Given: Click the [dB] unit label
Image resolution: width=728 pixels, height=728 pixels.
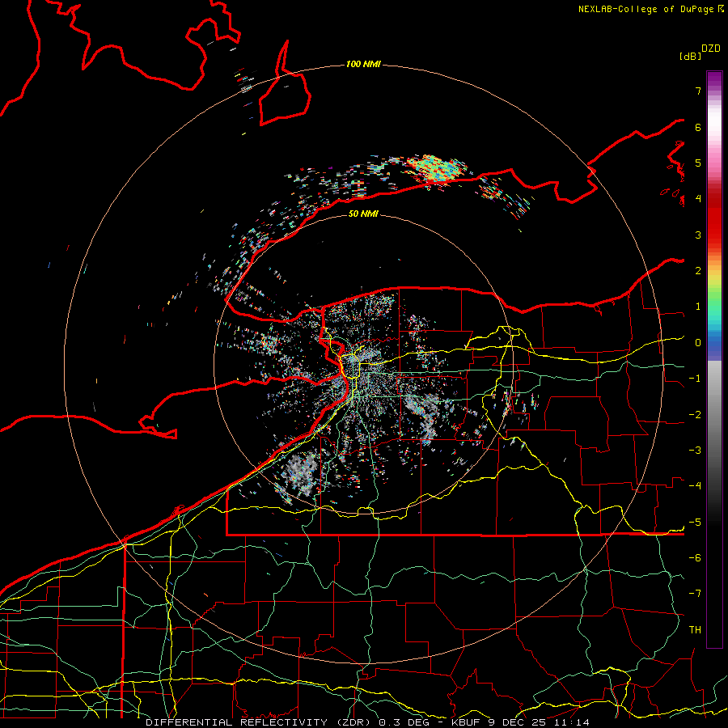Looking at the screenshot, I should (x=691, y=56).
